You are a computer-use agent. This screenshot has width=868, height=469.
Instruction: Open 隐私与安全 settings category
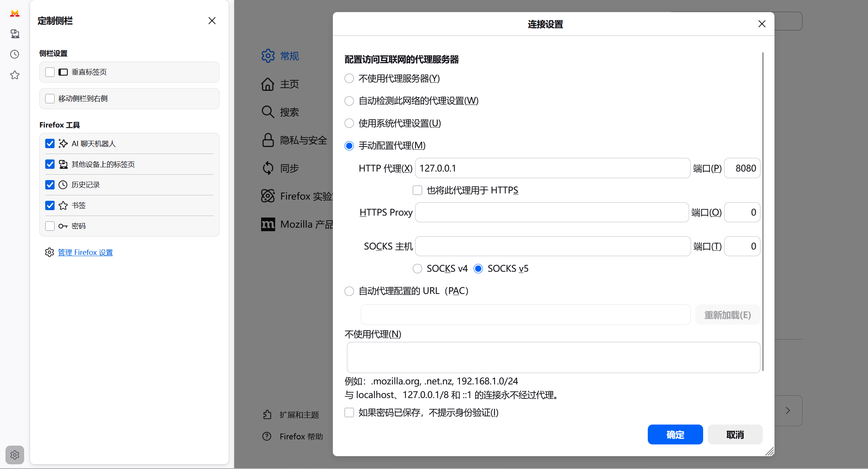pyautogui.click(x=303, y=140)
